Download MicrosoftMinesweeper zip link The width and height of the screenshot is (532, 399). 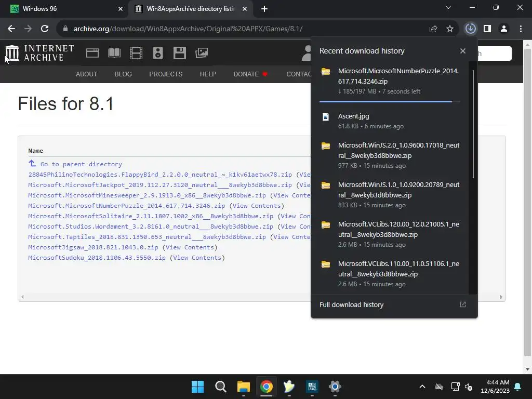point(147,195)
